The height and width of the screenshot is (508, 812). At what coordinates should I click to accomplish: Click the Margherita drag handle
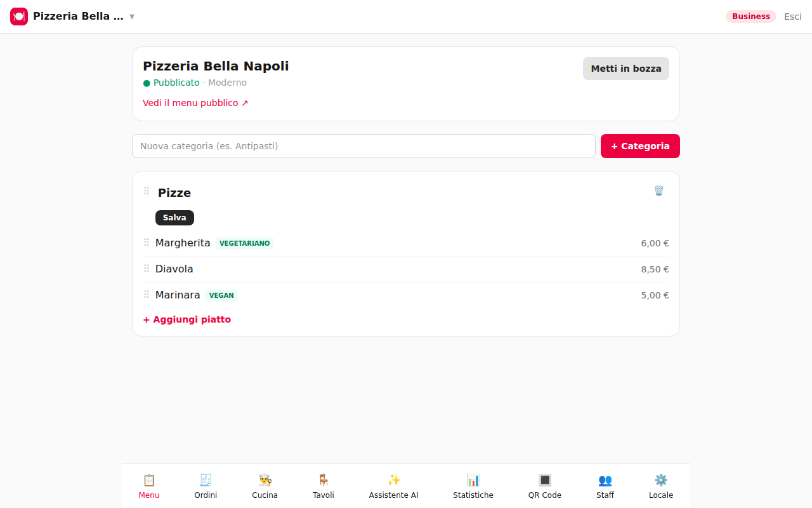(147, 243)
